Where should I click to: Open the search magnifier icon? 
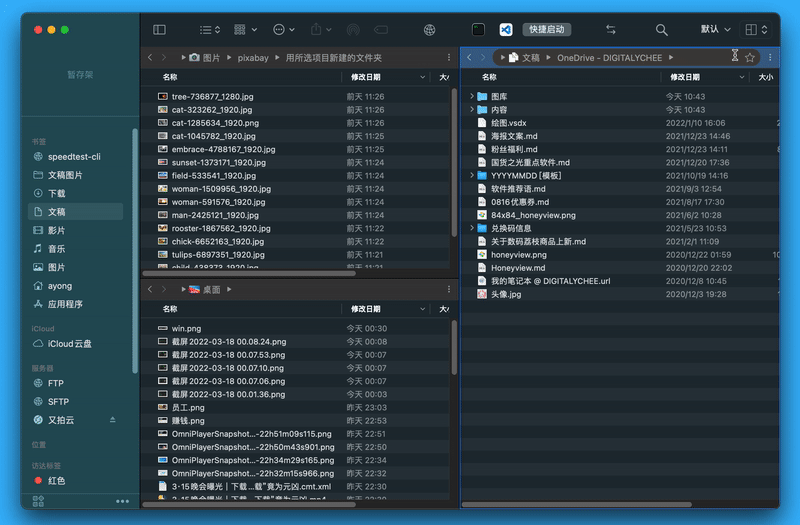[661, 30]
